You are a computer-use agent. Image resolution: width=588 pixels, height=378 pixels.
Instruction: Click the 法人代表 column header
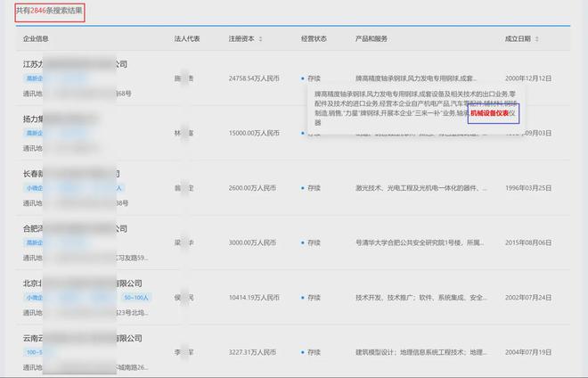tap(186, 39)
